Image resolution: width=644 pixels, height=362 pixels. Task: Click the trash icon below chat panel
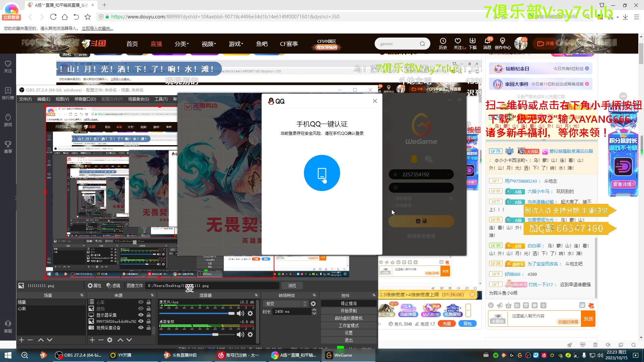click(x=595, y=345)
